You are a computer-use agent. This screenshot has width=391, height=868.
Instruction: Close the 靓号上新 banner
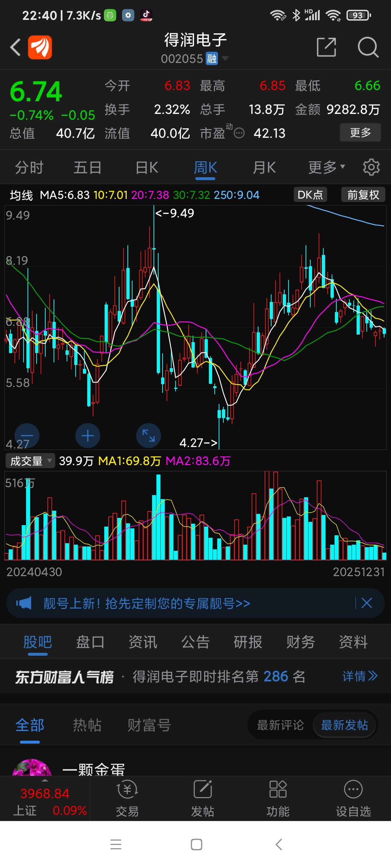pyautogui.click(x=367, y=603)
